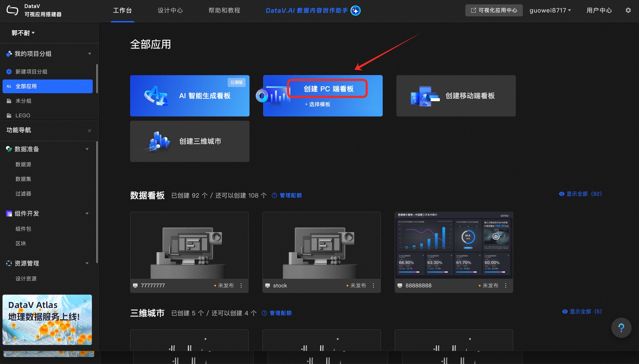
Task: Open the 帮助和教程 tab
Action: pos(224,10)
